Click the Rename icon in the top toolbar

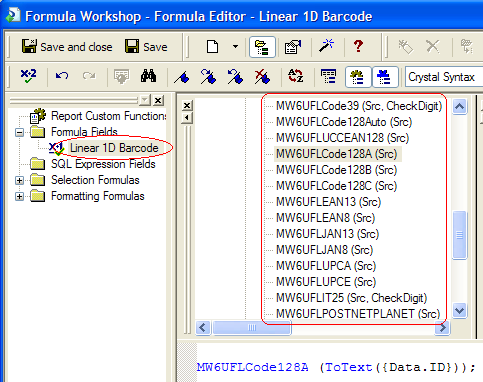pyautogui.click(x=406, y=47)
